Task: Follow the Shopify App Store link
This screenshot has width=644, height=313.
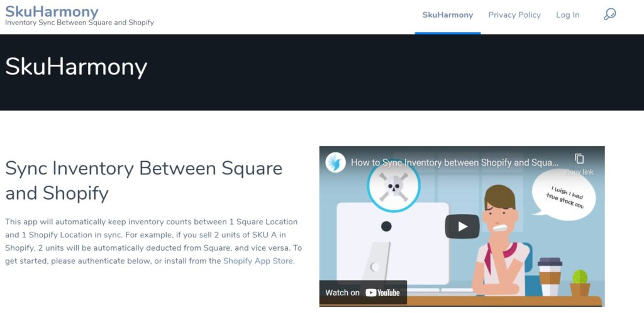Action: [258, 261]
